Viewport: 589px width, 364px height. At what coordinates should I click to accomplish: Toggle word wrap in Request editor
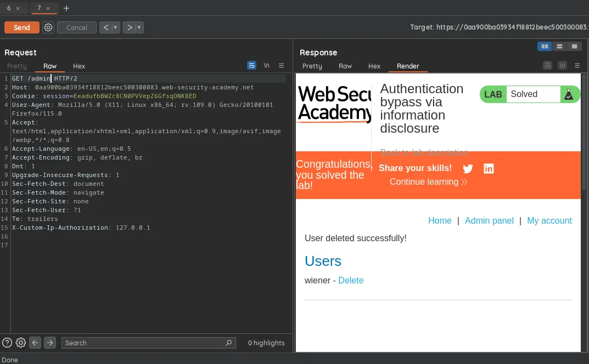pyautogui.click(x=251, y=65)
